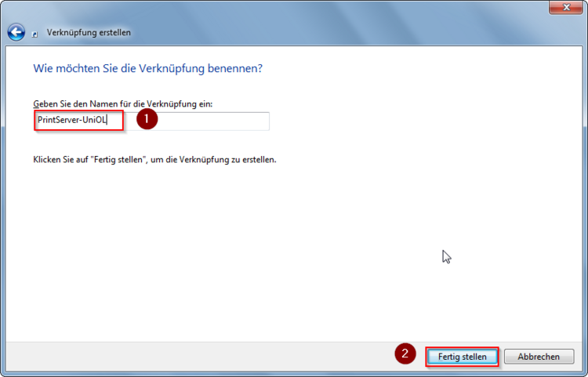Cancel the wizard with Abbrechen

(539, 357)
